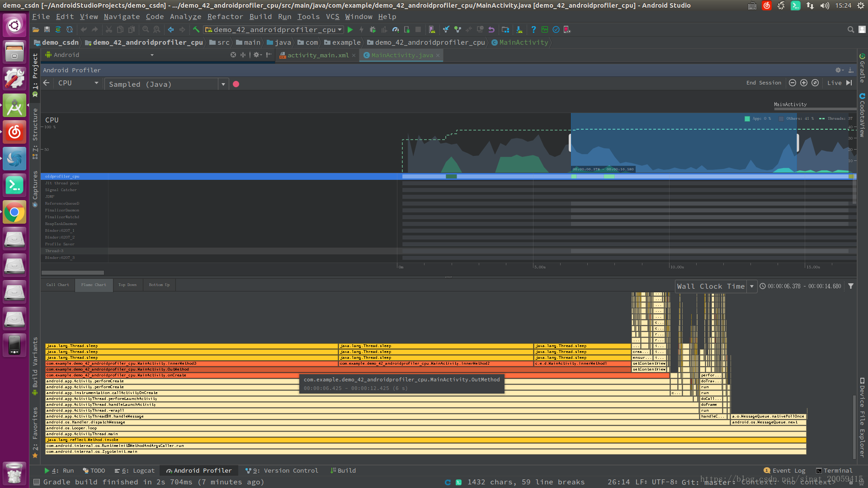Reset zoom on profiler timeline

815,83
